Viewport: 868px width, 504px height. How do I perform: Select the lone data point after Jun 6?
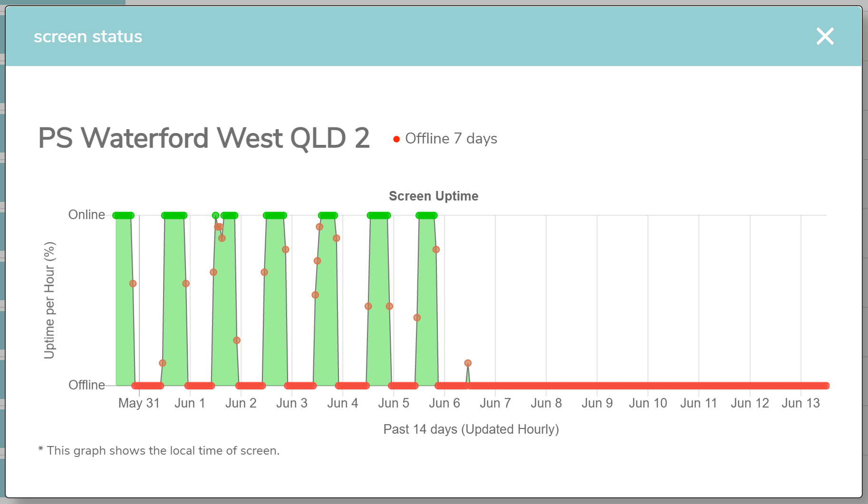tap(468, 363)
